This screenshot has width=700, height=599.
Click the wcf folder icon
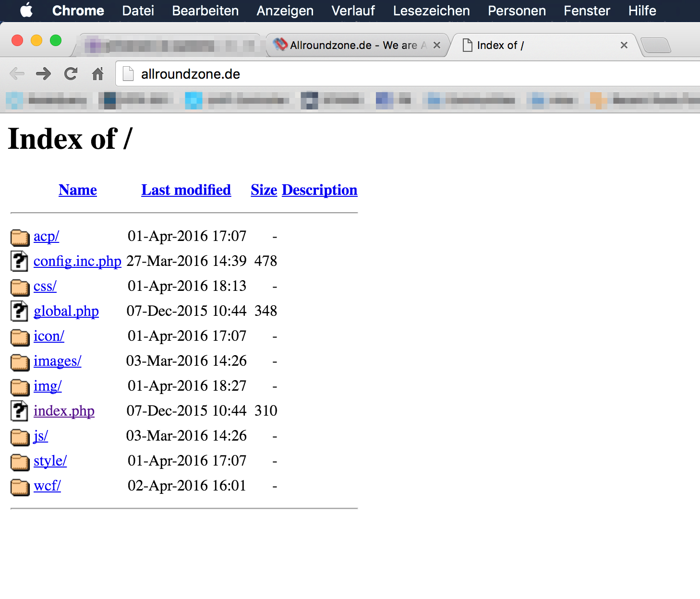[20, 487]
